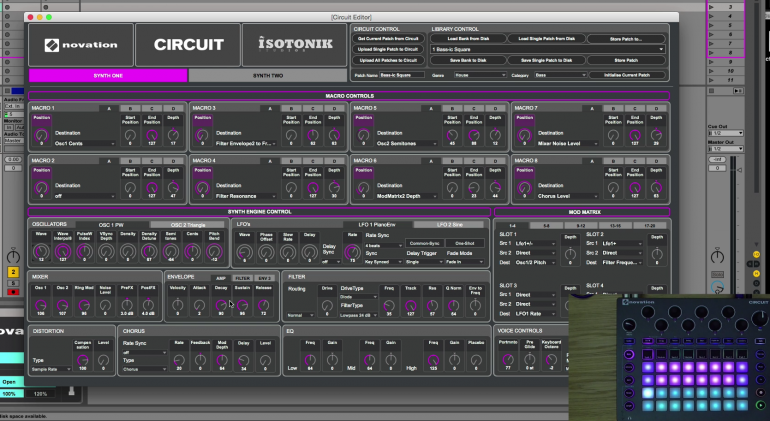Image resolution: width=770 pixels, height=421 pixels.
Task: Click the envelope Decay knob
Action: pyautogui.click(x=221, y=305)
